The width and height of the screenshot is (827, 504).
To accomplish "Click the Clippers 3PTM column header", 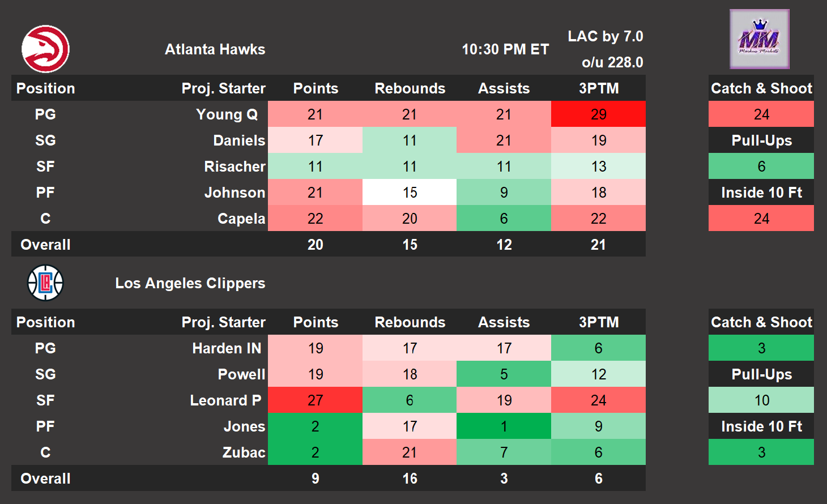I will [x=598, y=322].
